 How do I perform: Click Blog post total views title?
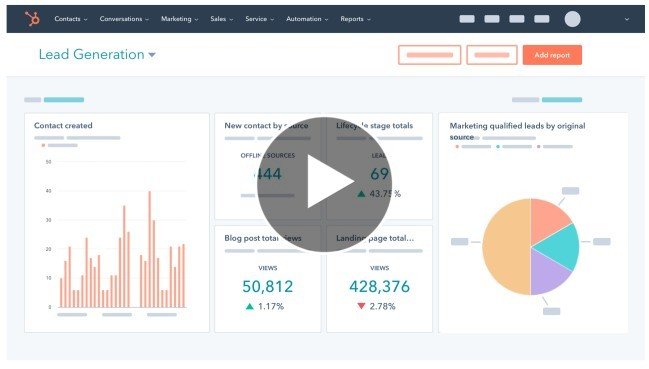tap(263, 238)
